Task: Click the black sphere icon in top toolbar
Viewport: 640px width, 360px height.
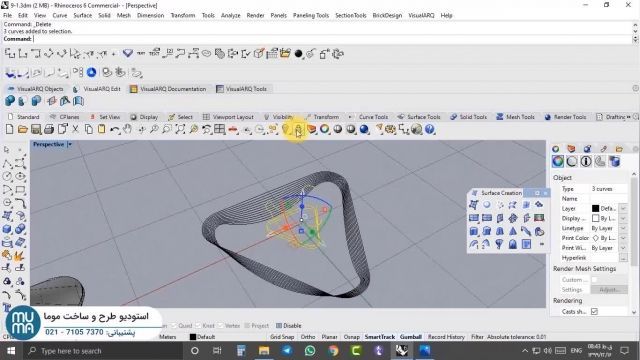Action: [298, 54]
